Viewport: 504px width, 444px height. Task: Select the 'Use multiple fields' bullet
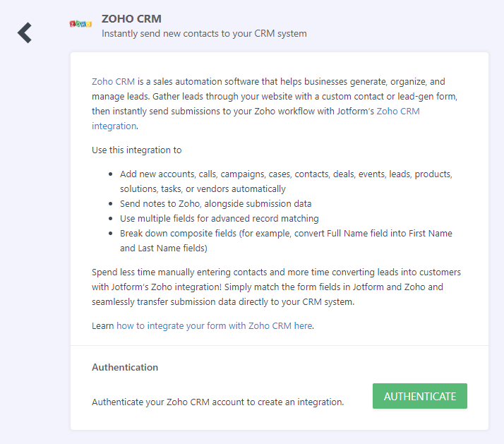pyautogui.click(x=219, y=218)
